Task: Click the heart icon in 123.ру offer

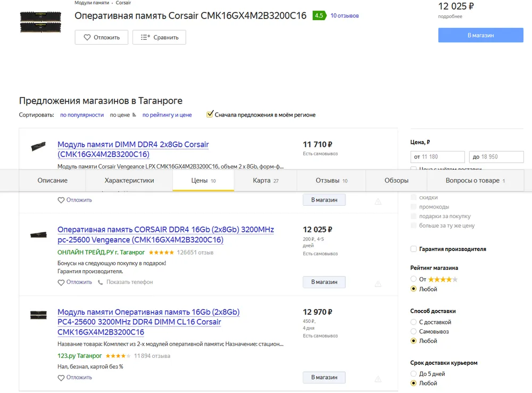Action: coord(61,378)
